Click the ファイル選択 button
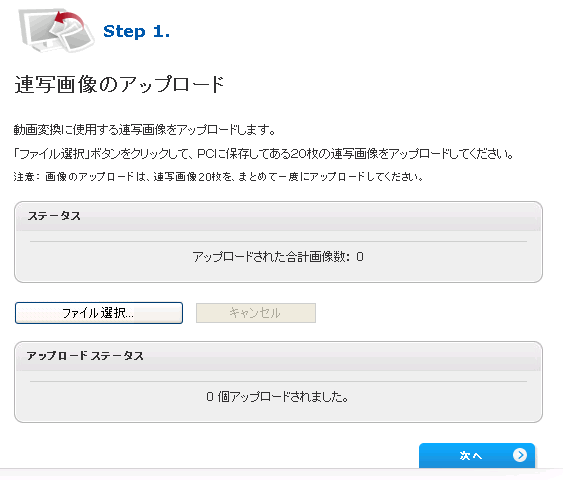 (99, 313)
